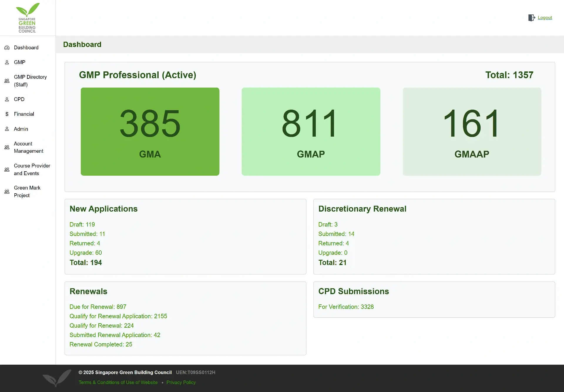564x392 pixels.
Task: Open the CPD menu item
Action: click(19, 99)
